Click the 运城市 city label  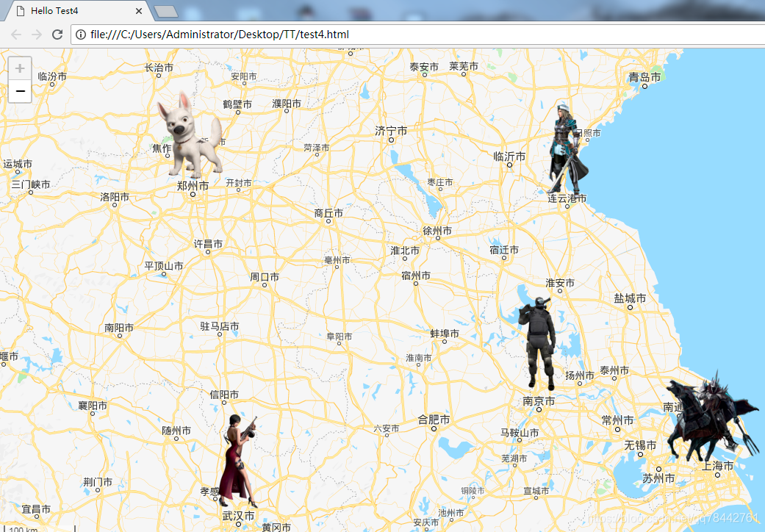18,164
